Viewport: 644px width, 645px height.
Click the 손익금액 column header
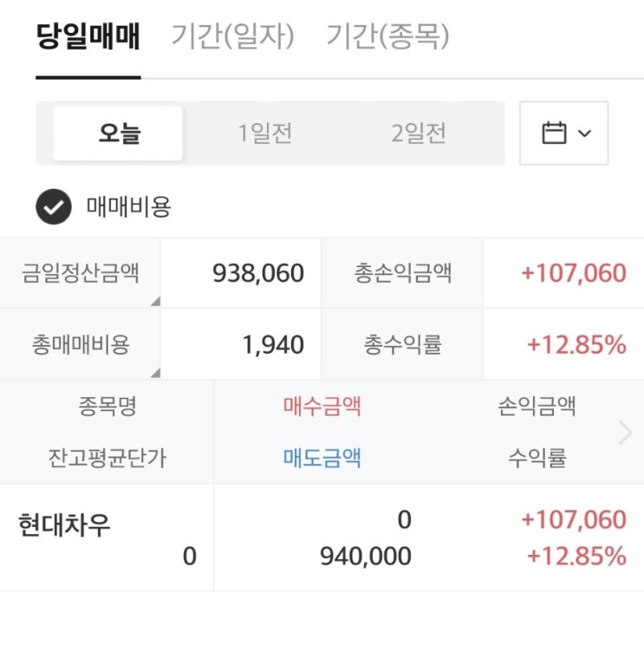537,406
